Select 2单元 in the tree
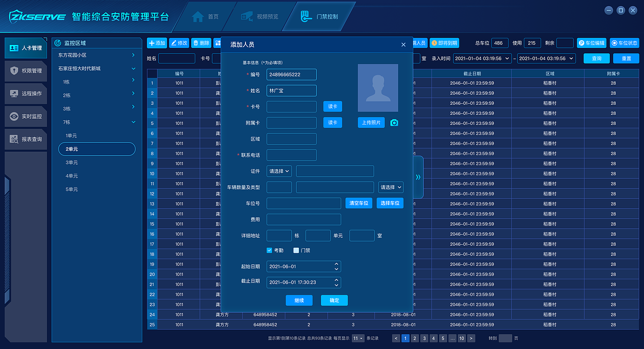The image size is (644, 349). [97, 149]
